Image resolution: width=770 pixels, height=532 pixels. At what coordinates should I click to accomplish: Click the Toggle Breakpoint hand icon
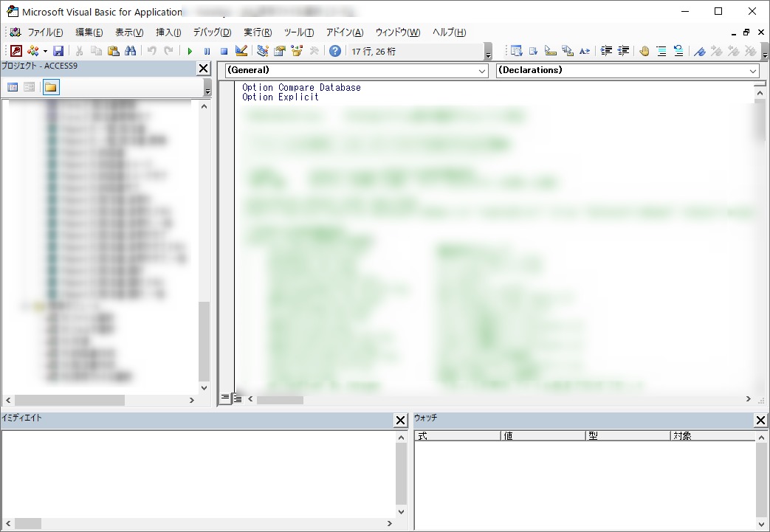point(644,51)
